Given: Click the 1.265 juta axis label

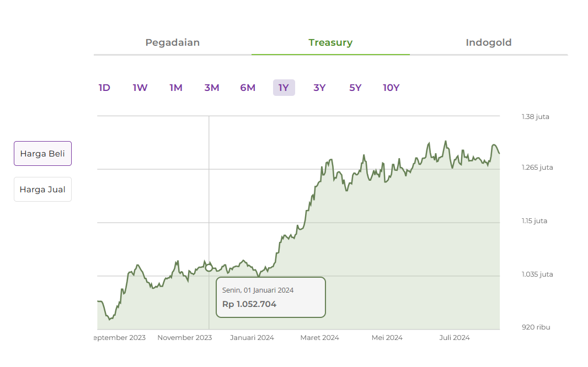Looking at the screenshot, I should [x=537, y=168].
